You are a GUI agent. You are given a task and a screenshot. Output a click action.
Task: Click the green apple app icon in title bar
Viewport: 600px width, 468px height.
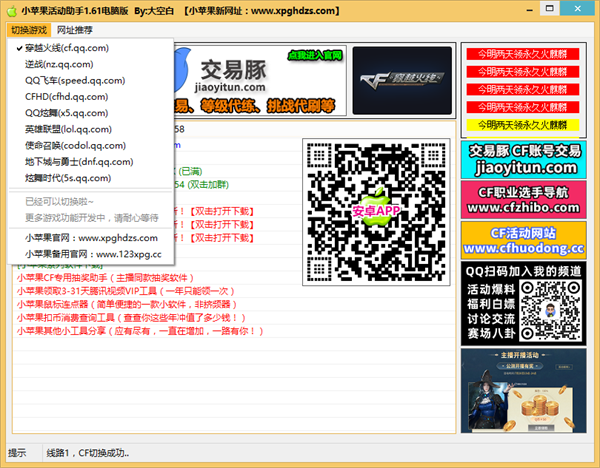coord(12,11)
